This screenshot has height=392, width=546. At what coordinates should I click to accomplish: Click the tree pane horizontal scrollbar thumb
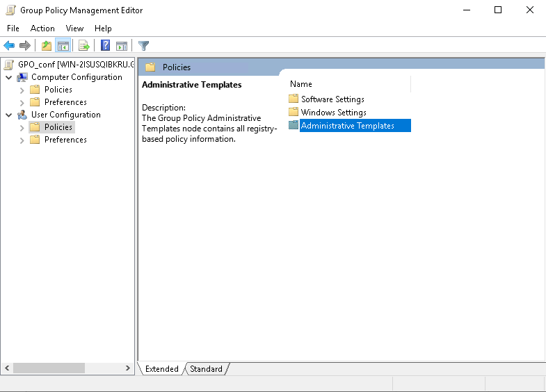(x=49, y=368)
